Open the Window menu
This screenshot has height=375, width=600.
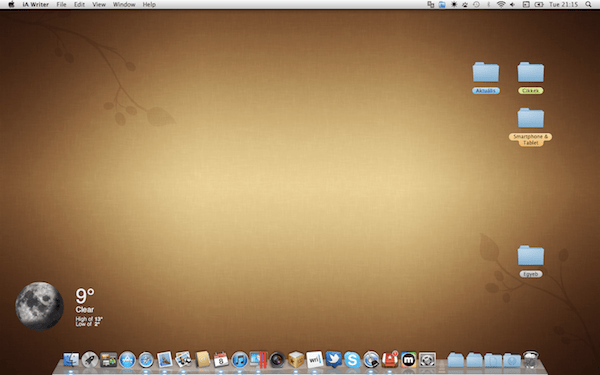click(124, 5)
